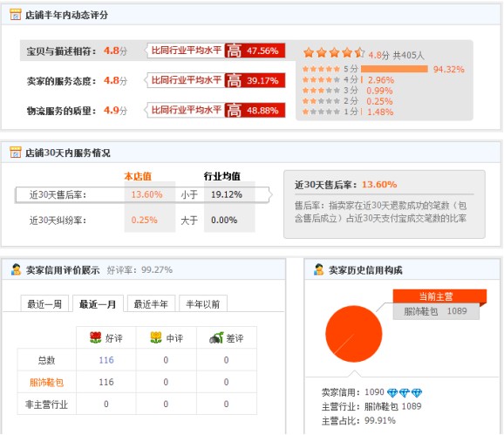Viewport: 504px width, 435px height.
Task: Click the 非主营行业 row label
Action: tap(46, 404)
